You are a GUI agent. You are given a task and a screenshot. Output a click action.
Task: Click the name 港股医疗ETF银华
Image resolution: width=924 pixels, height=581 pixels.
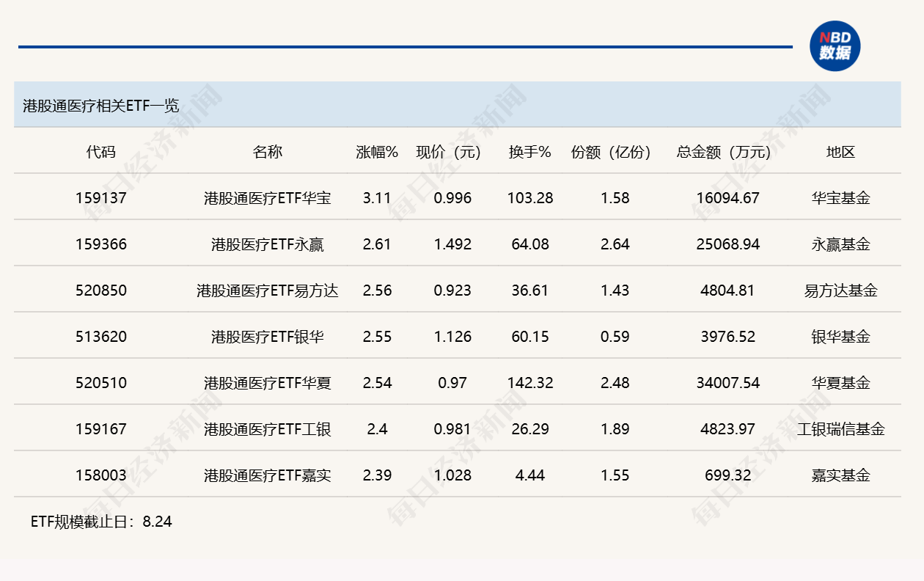268,337
